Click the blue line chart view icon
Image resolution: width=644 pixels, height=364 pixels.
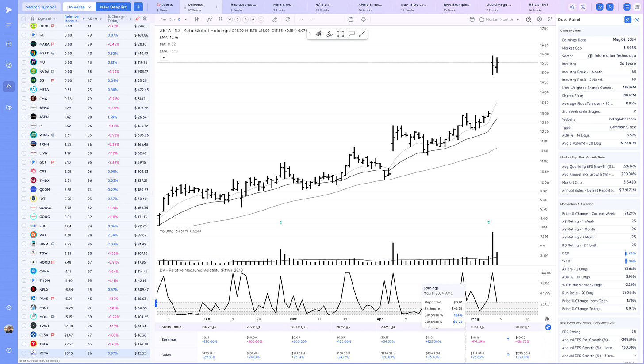point(600,7)
